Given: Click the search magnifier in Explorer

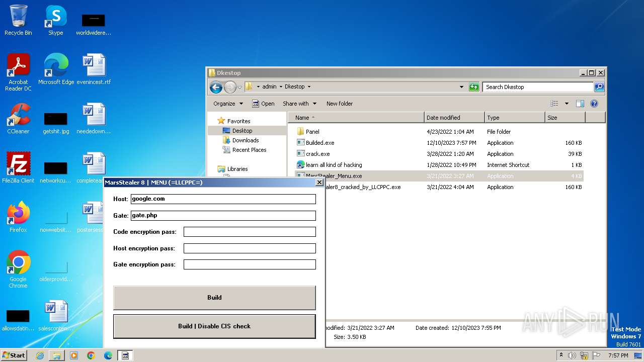Looking at the screenshot, I should point(599,87).
